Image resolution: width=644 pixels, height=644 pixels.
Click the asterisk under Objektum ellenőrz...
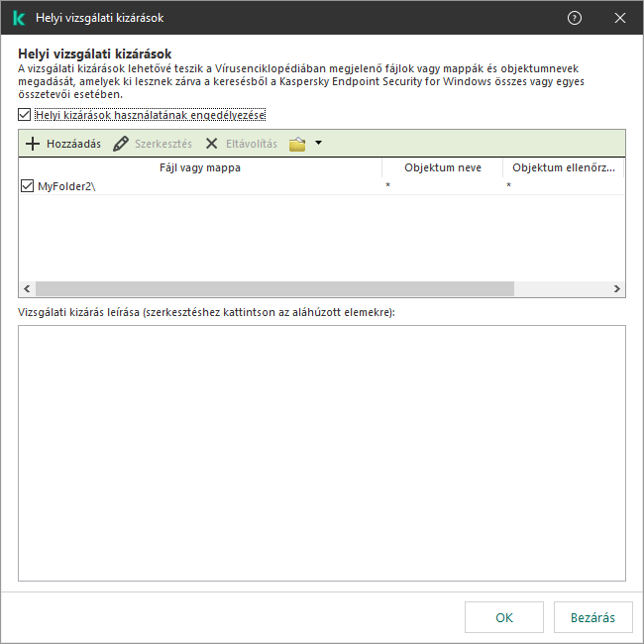[508, 185]
